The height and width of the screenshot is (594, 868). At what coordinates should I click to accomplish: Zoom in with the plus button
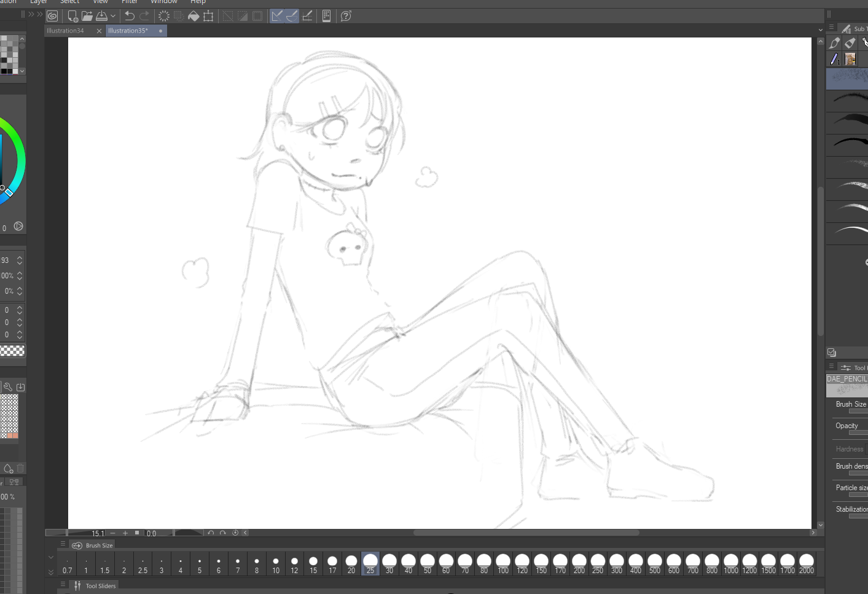125,533
